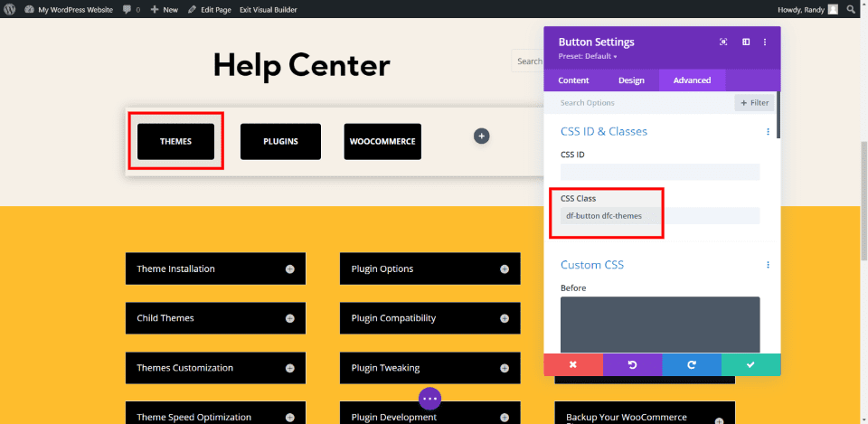Viewport: 868px width, 424px height.
Task: Open options menu for CSS ID & Classes section
Action: pos(768,132)
